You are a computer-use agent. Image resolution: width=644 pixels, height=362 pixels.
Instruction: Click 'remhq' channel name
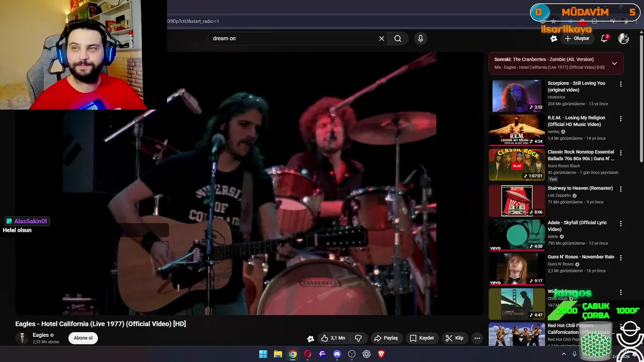[x=553, y=132]
